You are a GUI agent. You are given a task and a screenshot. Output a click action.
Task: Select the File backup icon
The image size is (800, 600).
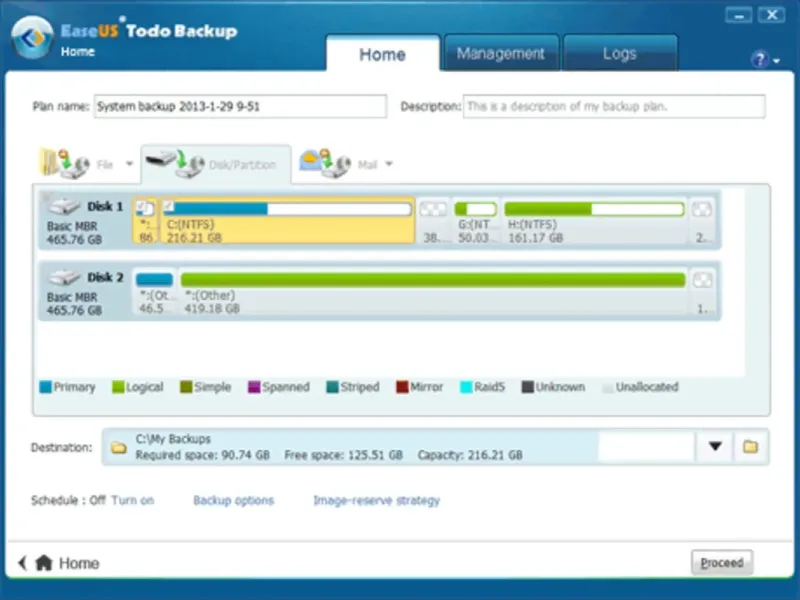coord(65,163)
